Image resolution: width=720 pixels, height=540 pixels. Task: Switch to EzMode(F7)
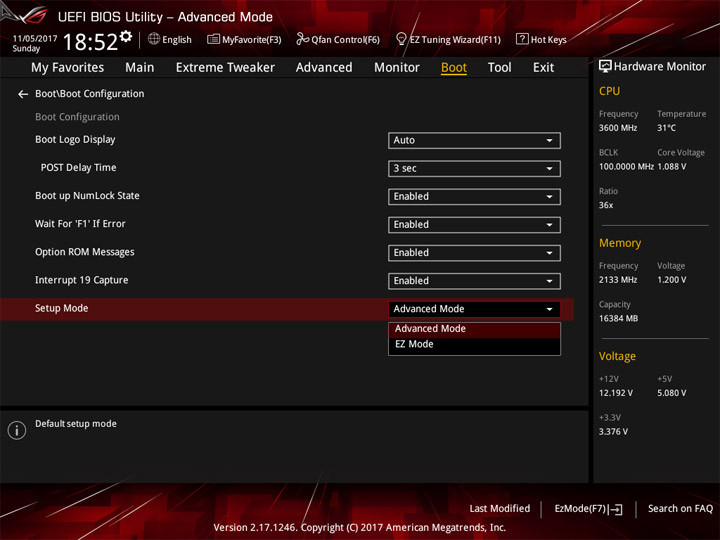click(588, 509)
